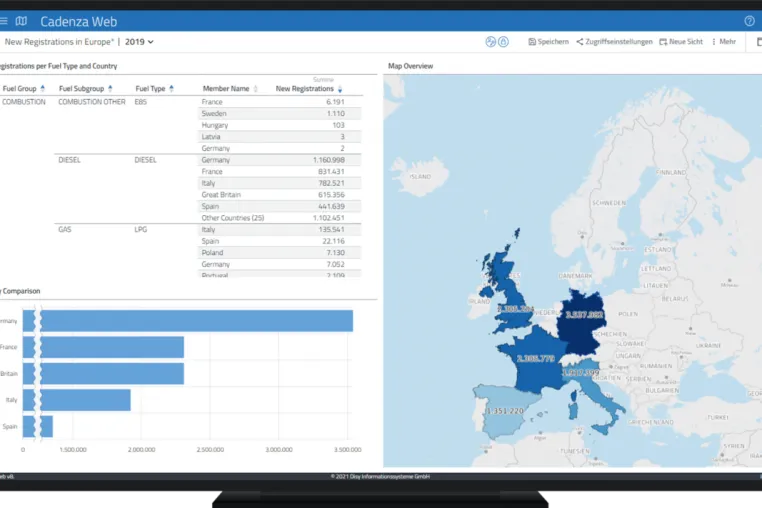This screenshot has width=762, height=508.
Task: Click the France bar in comparison chart
Action: coord(104,347)
